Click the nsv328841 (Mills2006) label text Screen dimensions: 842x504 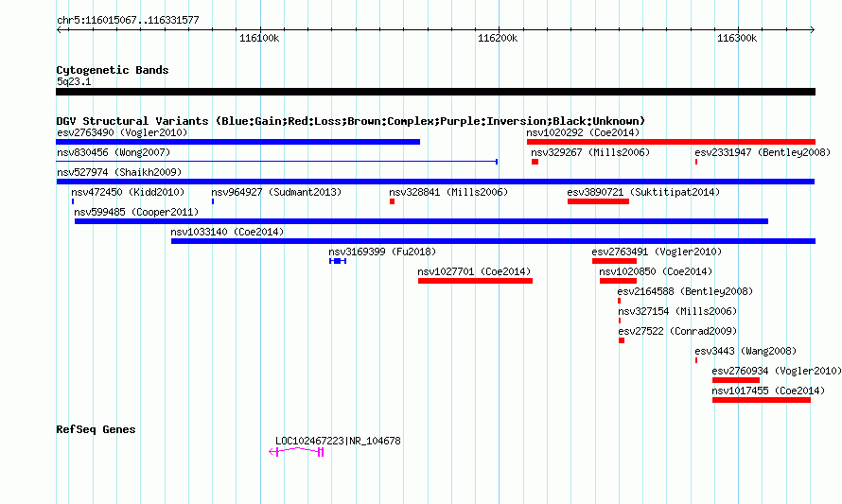pos(449,192)
